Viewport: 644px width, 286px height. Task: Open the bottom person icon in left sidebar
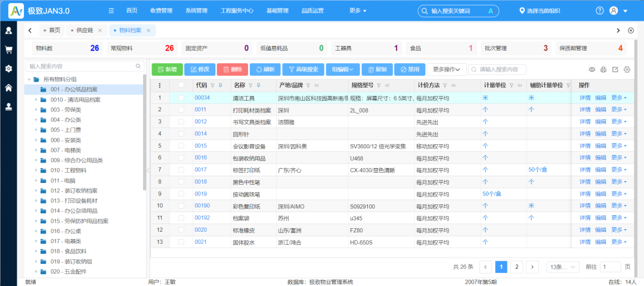(8, 107)
